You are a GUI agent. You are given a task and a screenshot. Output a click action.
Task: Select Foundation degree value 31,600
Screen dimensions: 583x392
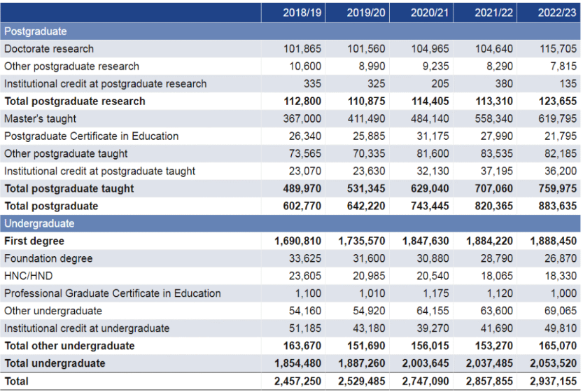click(x=369, y=258)
